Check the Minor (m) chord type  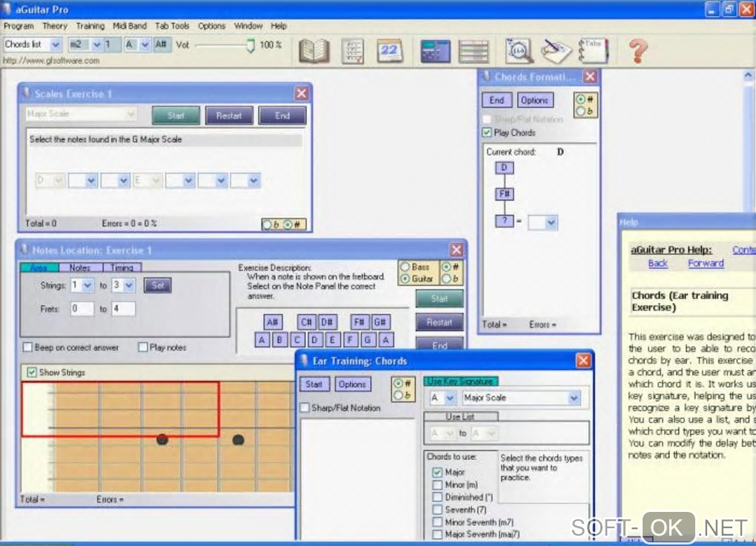437,485
